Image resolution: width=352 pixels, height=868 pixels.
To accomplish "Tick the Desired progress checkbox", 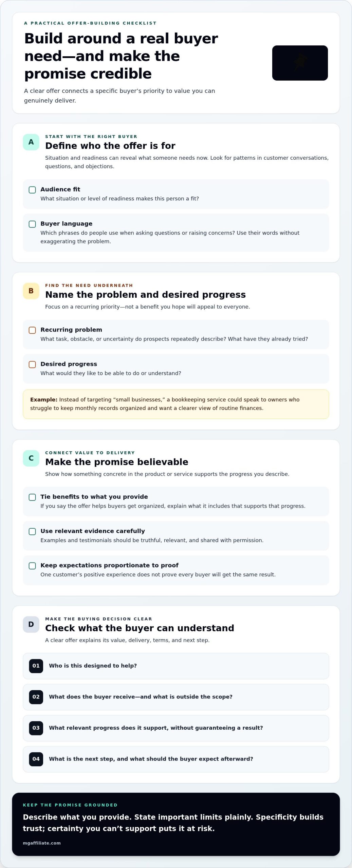I will point(32,364).
